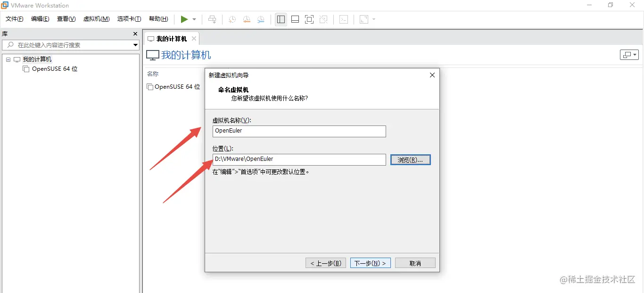The width and height of the screenshot is (644, 293).
Task: Collapse the 我的计算机 tree node
Action: tap(8, 59)
